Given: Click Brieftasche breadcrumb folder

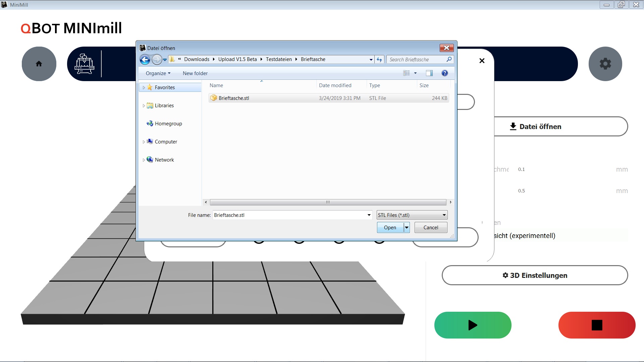Looking at the screenshot, I should click(313, 59).
